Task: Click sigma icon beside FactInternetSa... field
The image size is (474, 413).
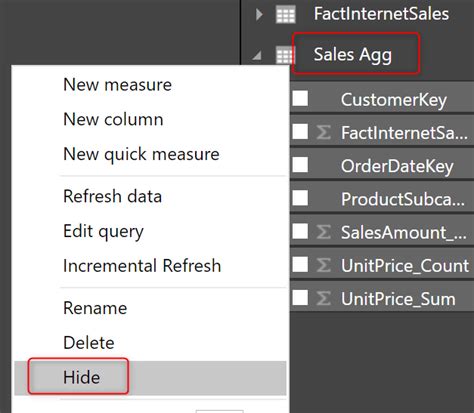Action: [324, 132]
